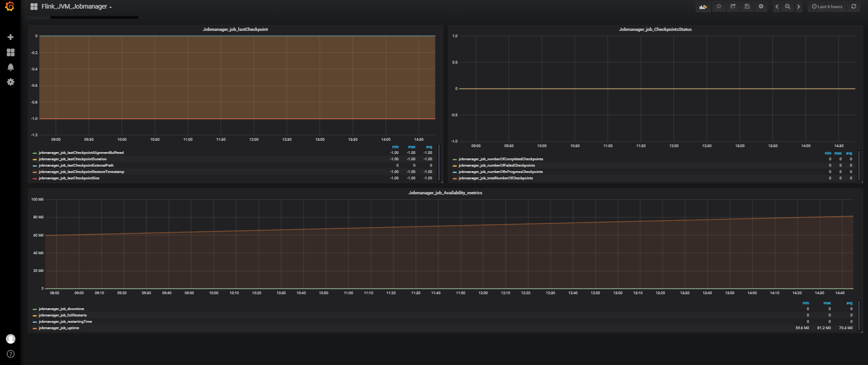Open the Alerting bell in sidebar

click(x=10, y=67)
